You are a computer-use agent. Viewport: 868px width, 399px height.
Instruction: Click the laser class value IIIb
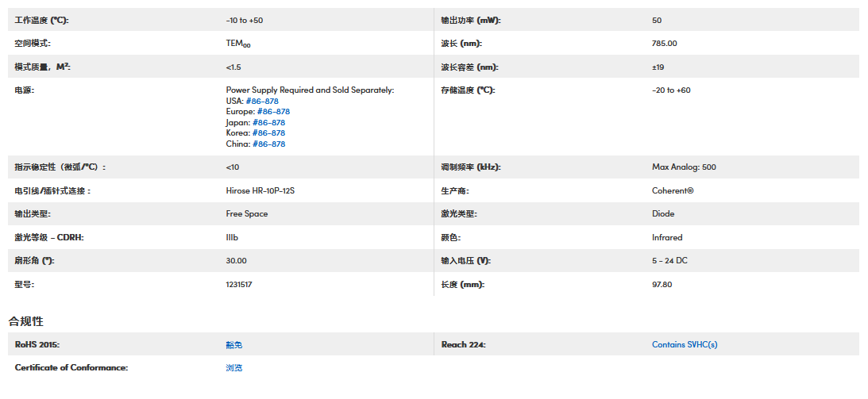(233, 237)
